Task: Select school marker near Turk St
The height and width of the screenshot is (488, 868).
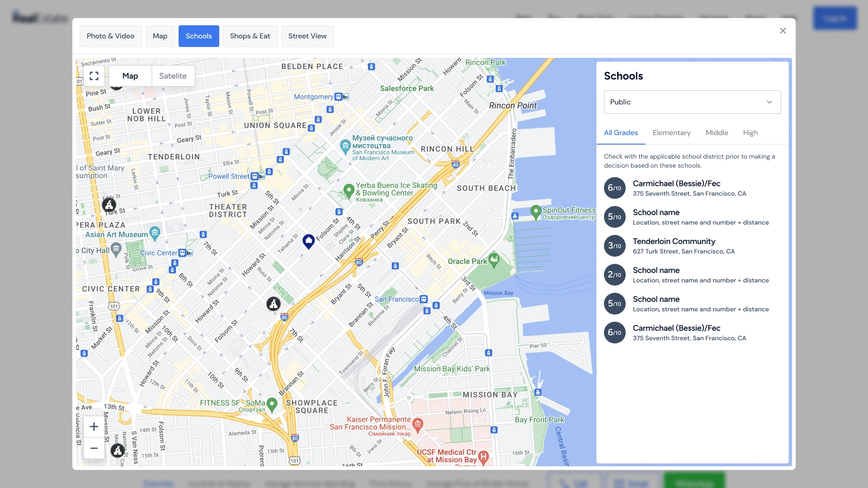Action: point(109,205)
